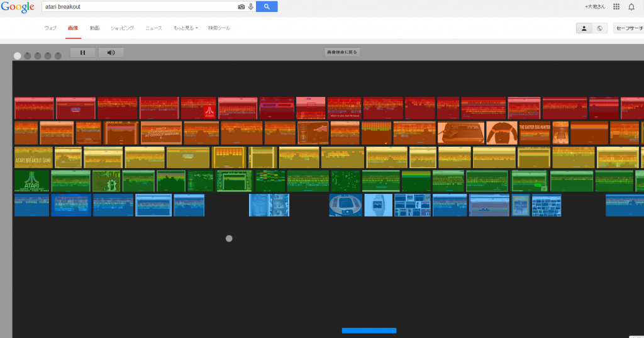Viewport: 644px width, 338px height.
Task: Click the light pink brick in red row
Action: [311, 108]
